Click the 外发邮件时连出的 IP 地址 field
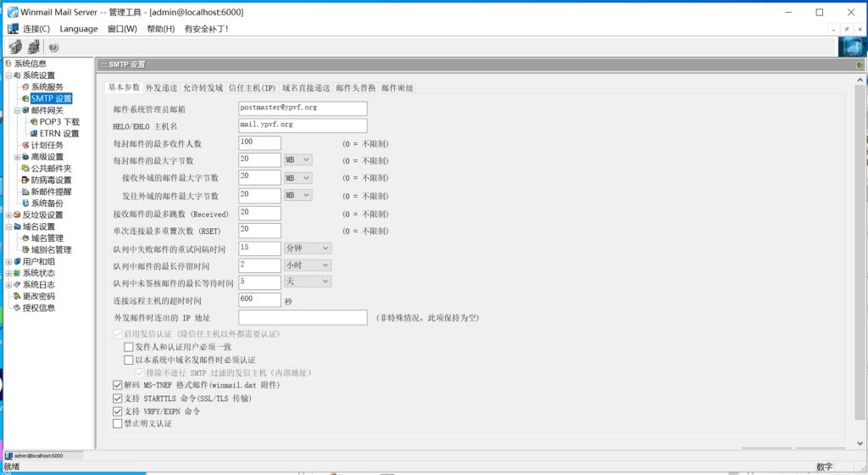Image resolution: width=868 pixels, height=475 pixels. pyautogui.click(x=303, y=318)
